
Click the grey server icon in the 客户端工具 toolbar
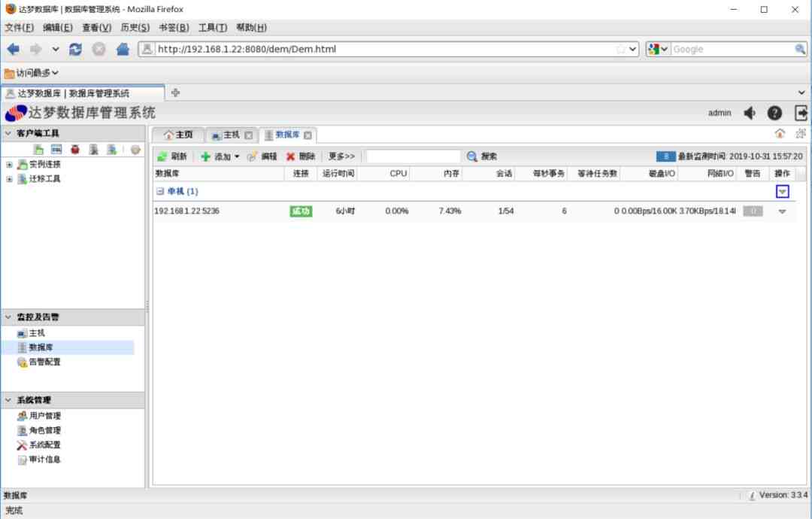coord(94,150)
